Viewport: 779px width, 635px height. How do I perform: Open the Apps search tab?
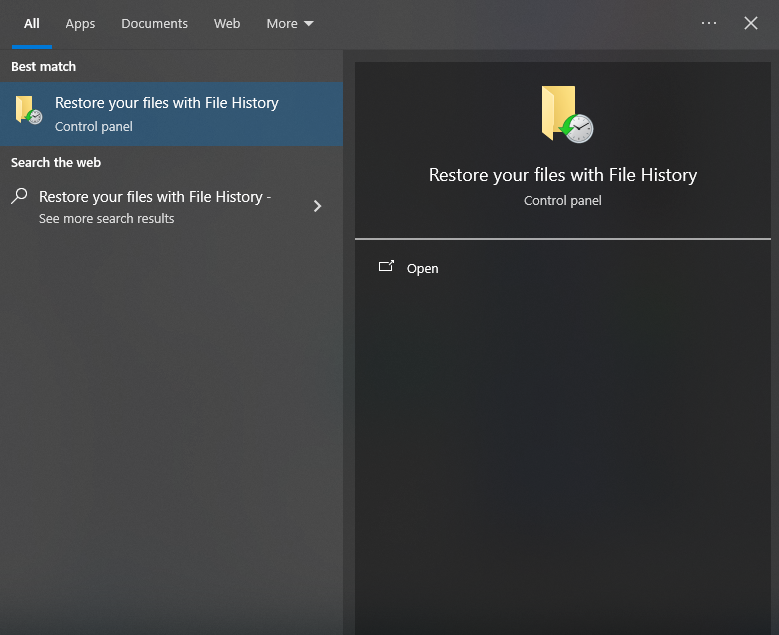point(80,23)
